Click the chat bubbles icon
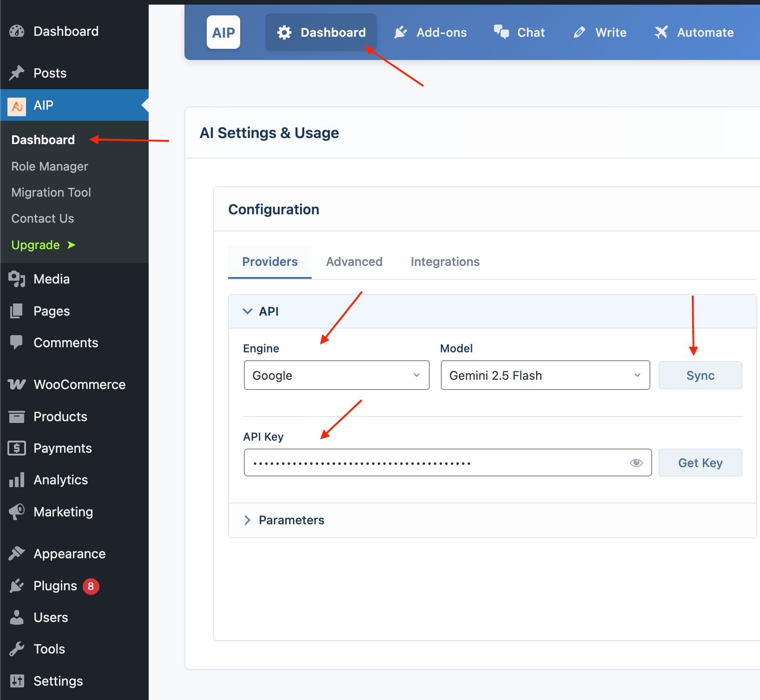The height and width of the screenshot is (700, 760). coord(501,32)
